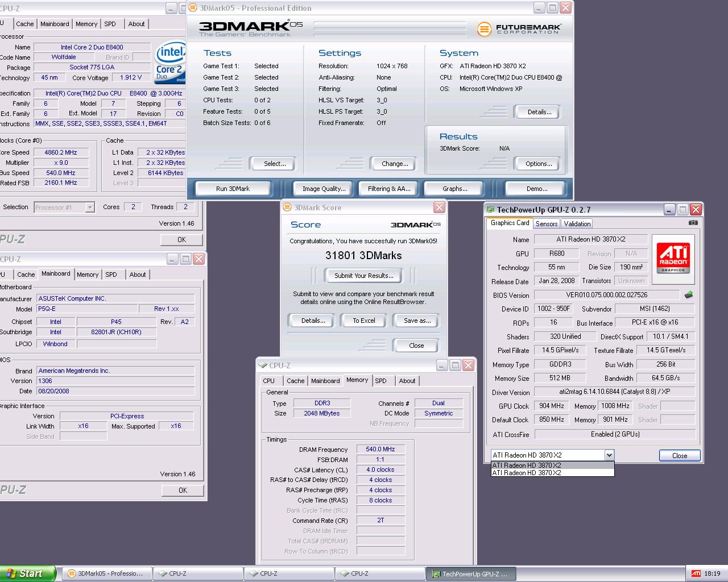Viewport: 728px width, 582px height.
Task: Open Mainboard tab in CPU-Z Memory window
Action: 325,381
